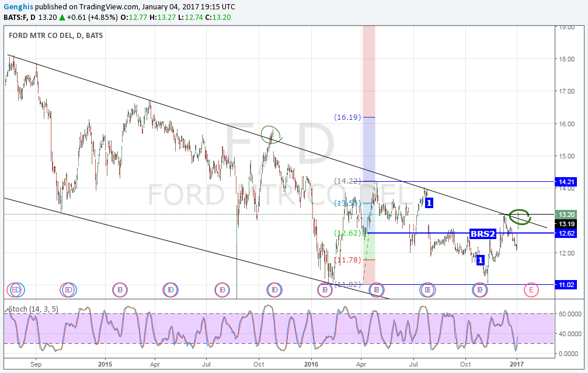Click the 40.0000 stochastic scale label
Image resolution: width=588 pixels, height=373 pixels.
pos(570,334)
